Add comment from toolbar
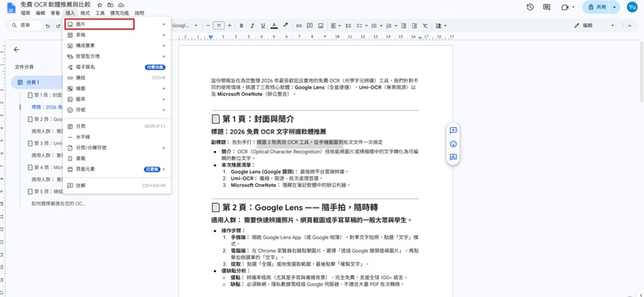644x297 pixels. point(310,26)
